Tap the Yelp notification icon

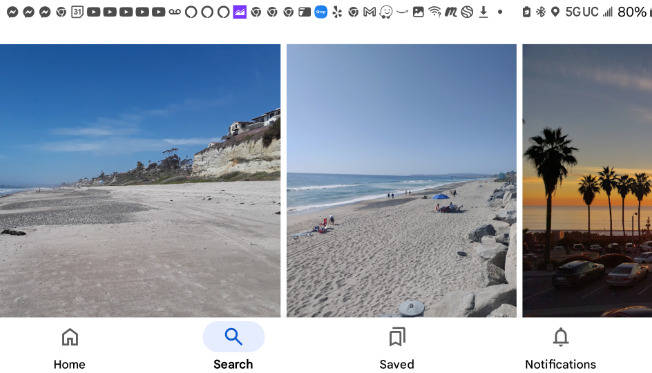pos(337,12)
